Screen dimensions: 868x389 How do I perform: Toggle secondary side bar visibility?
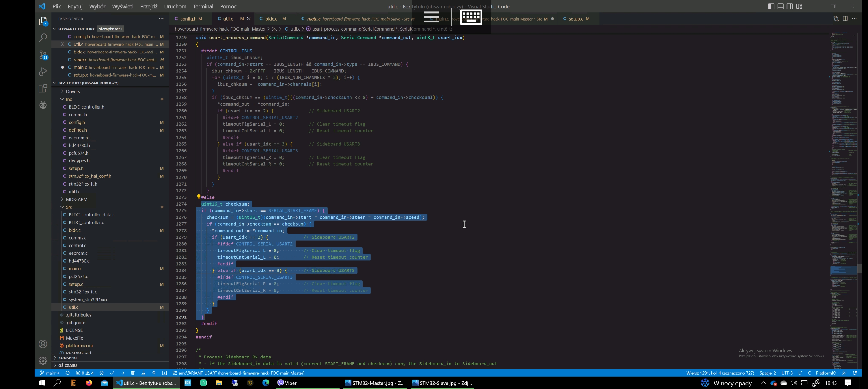[x=789, y=6]
